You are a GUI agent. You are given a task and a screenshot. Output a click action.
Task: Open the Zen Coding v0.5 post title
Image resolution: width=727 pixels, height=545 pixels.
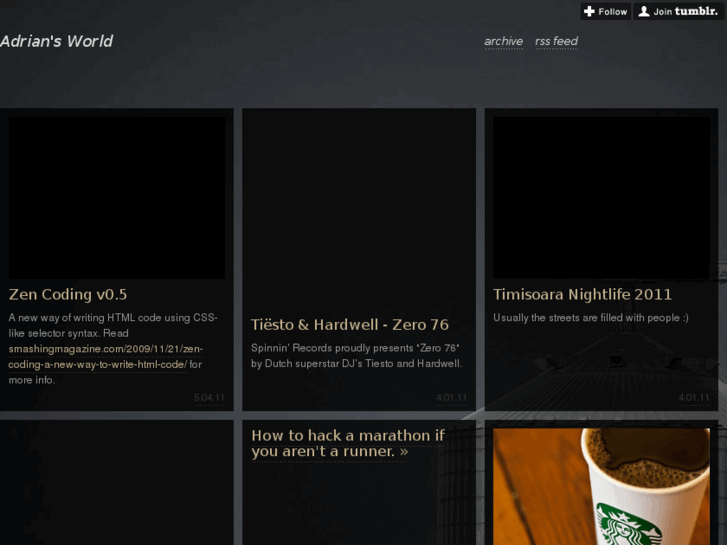[68, 295]
